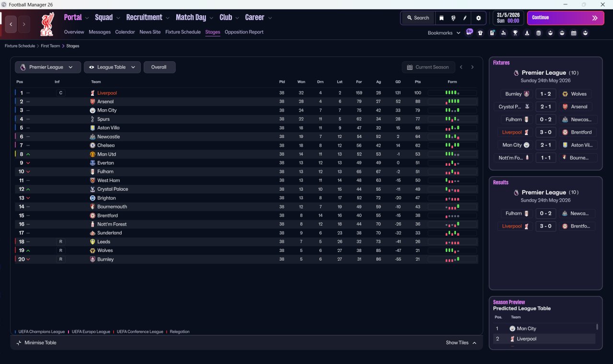This screenshot has height=364, width=613.
Task: Go back with the left arrow button
Action: (11, 24)
